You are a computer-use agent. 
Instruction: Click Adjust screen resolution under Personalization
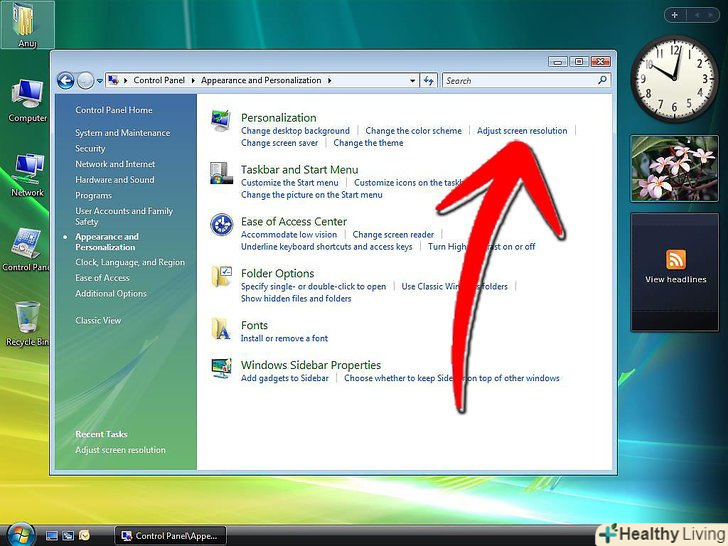coord(522,131)
